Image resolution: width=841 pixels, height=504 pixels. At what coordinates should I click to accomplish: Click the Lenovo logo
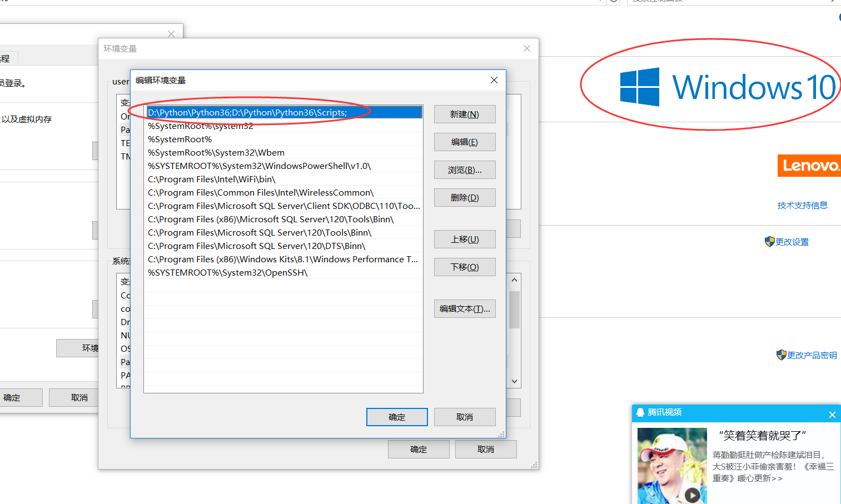tap(809, 166)
